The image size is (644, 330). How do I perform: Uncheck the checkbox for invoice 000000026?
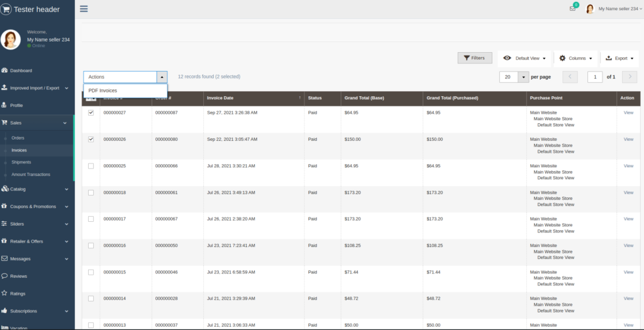(91, 139)
